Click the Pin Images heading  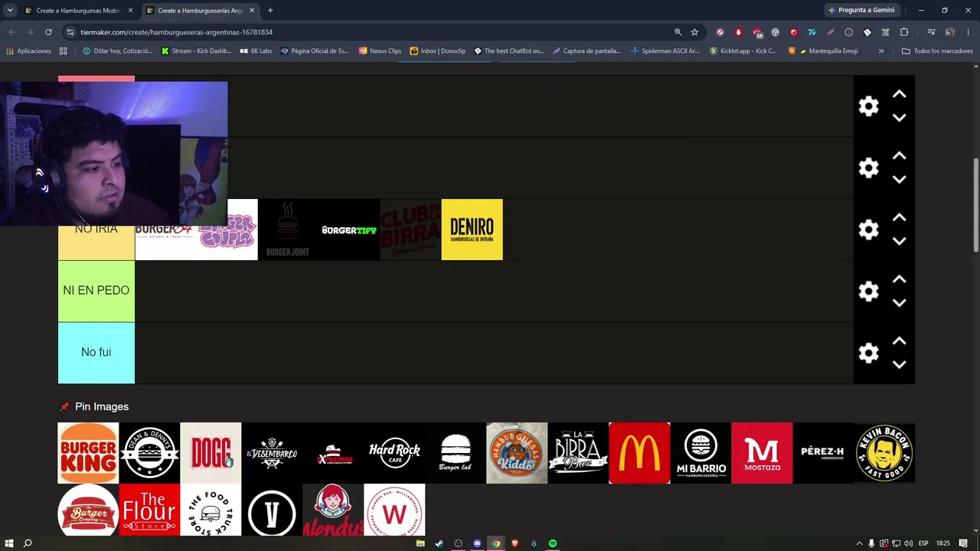click(102, 406)
